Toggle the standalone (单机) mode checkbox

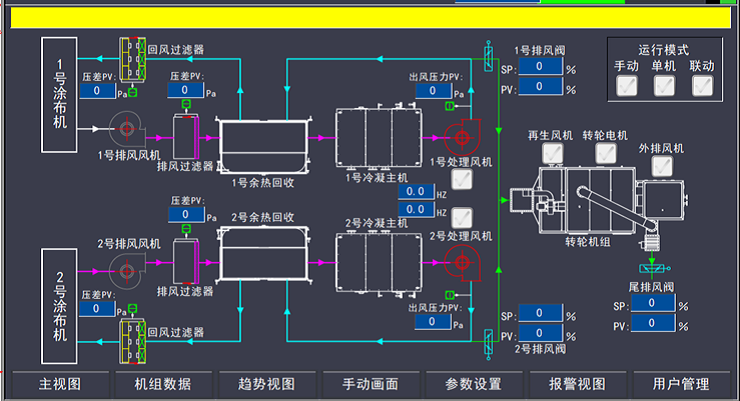[665, 86]
